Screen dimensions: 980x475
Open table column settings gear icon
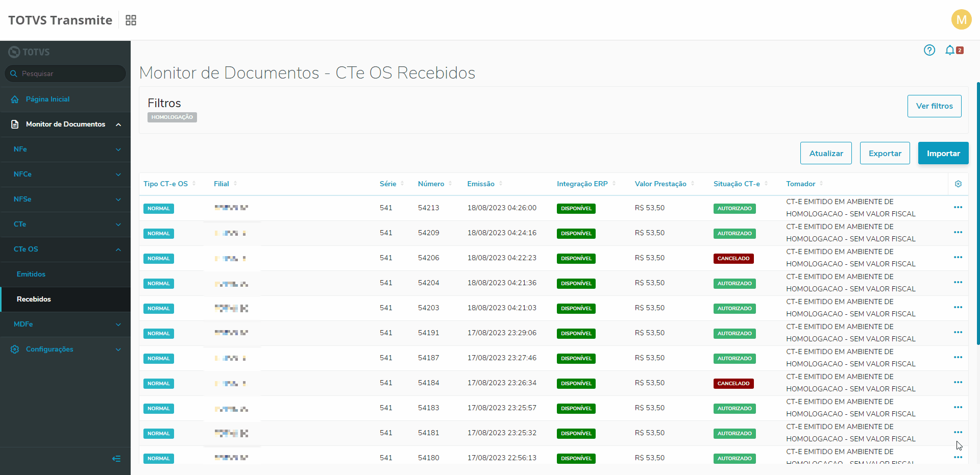(958, 184)
